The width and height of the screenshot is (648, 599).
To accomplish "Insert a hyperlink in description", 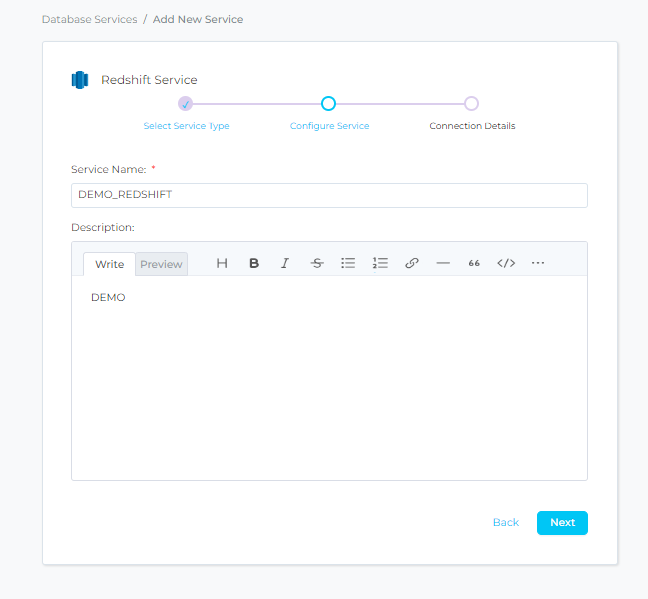I will (x=411, y=263).
